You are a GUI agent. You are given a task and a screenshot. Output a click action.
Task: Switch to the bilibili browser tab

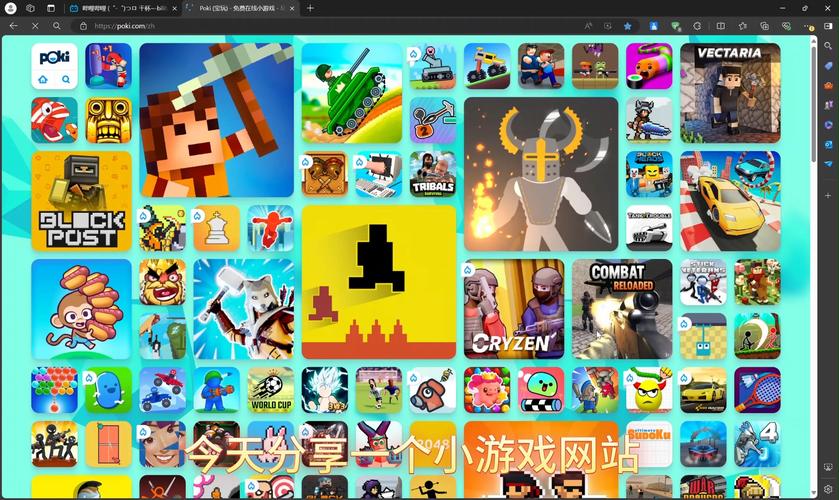(121, 9)
